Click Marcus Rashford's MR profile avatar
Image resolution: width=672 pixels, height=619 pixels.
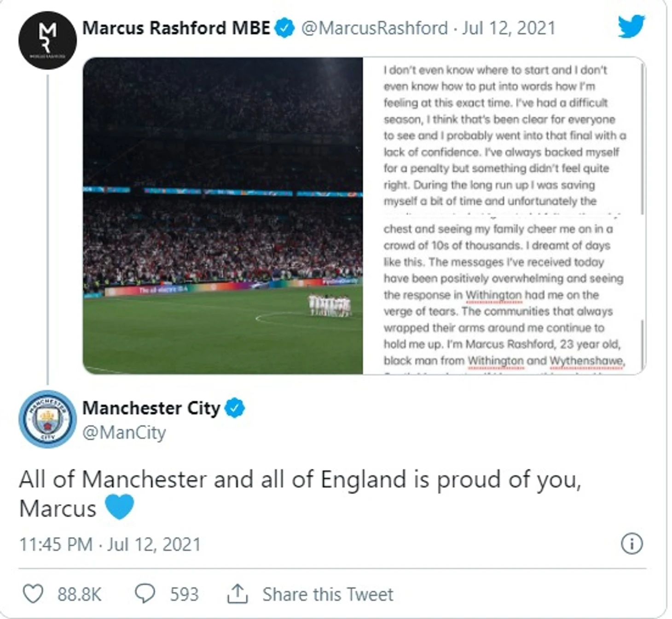47,41
